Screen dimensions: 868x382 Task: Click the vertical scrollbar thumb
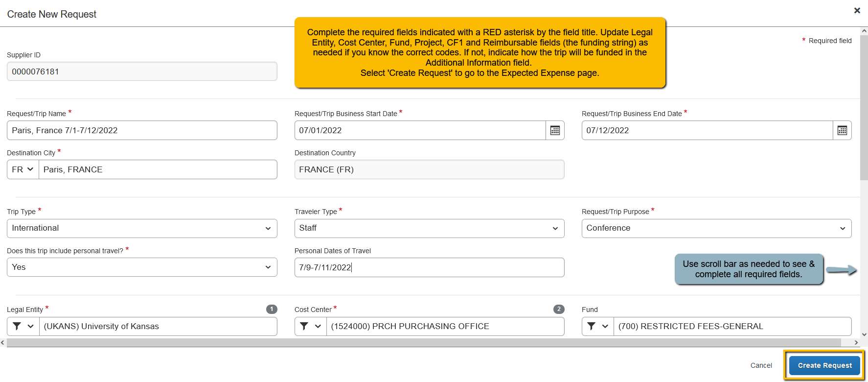(864, 108)
